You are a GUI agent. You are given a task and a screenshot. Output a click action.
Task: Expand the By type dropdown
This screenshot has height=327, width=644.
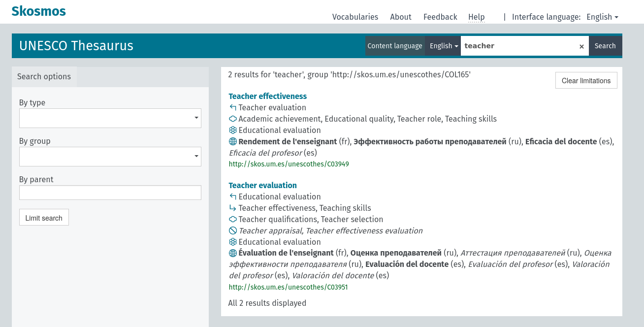pyautogui.click(x=110, y=118)
